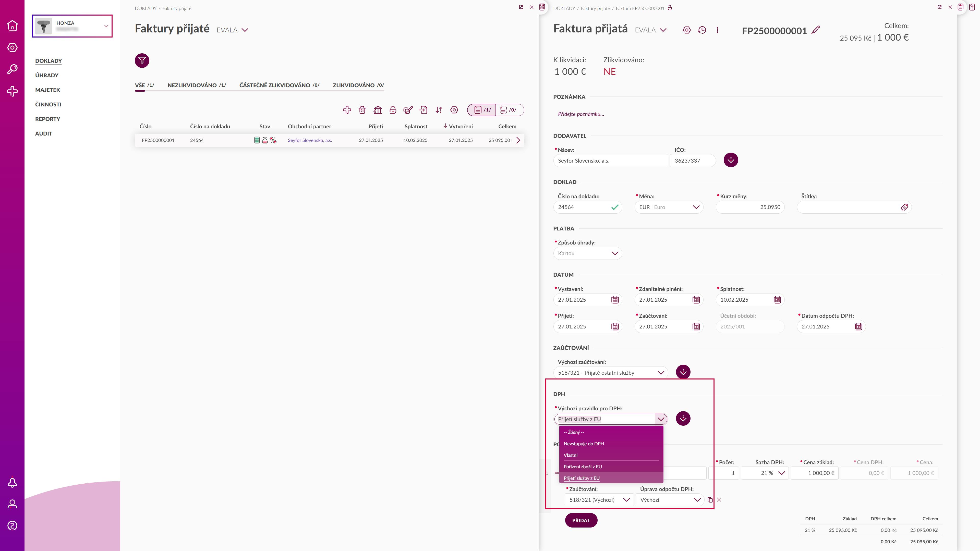Show selected records view toggle /0/

coord(510,110)
